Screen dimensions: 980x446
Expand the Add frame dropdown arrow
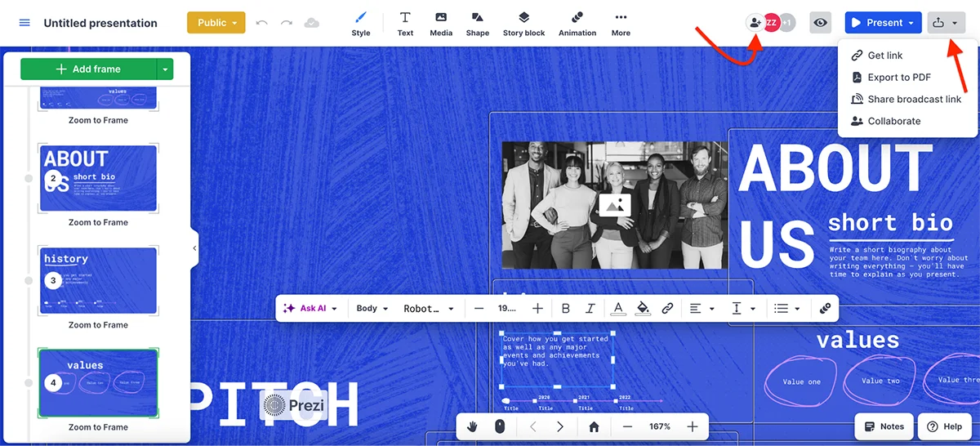(165, 69)
